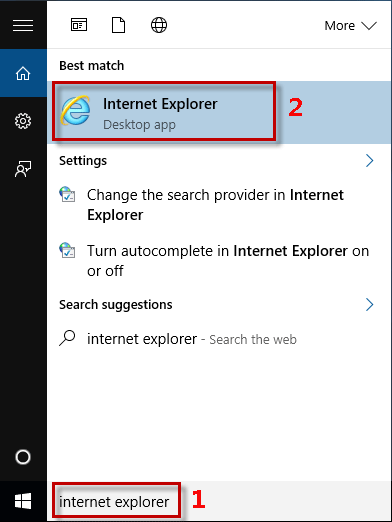Select internet explorer Search the web suggestion
The height and width of the screenshot is (522, 392).
point(219,339)
